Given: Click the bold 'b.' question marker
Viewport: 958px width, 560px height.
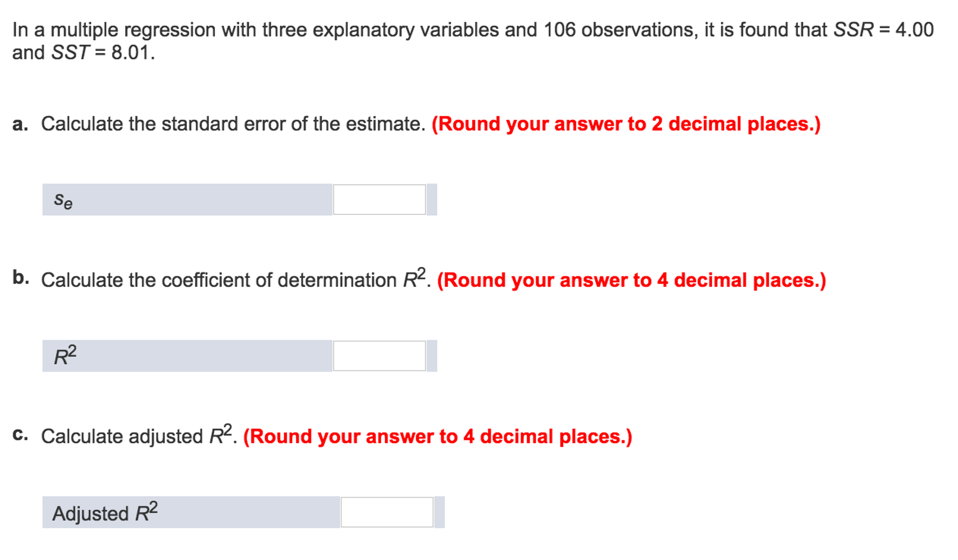Looking at the screenshot, I should [21, 278].
